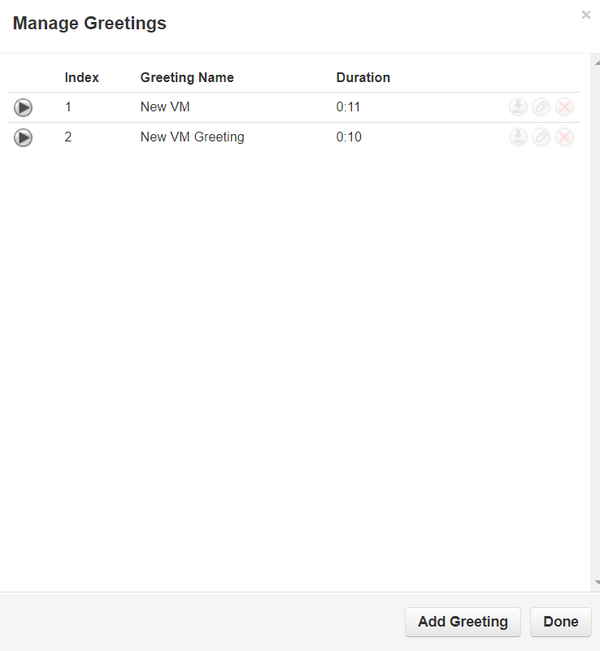
Task: Play the New VM Greeting in row 2
Action: [x=23, y=138]
